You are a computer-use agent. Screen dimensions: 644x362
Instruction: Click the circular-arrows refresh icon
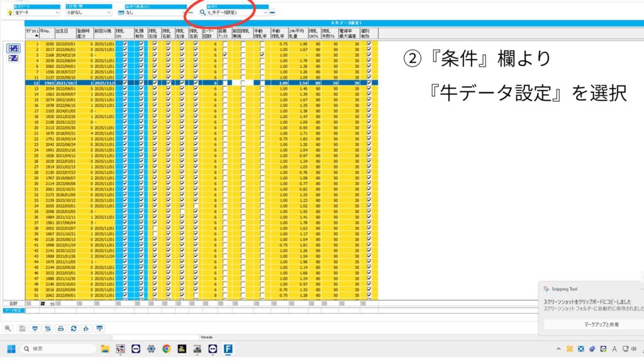74,328
